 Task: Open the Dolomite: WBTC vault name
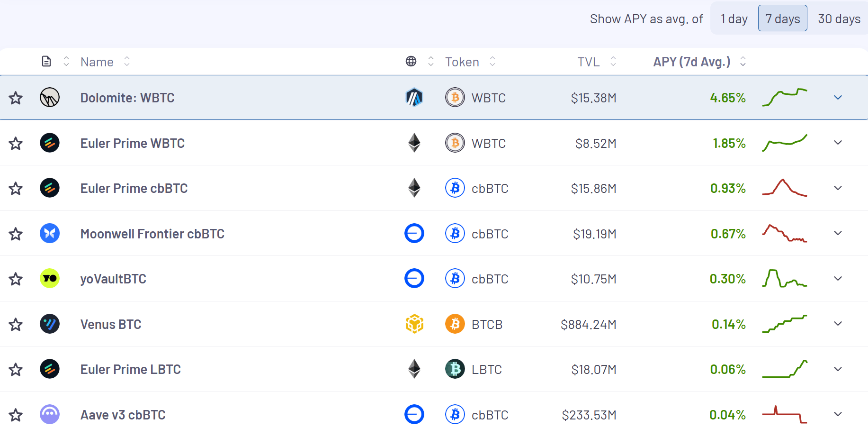click(x=127, y=98)
